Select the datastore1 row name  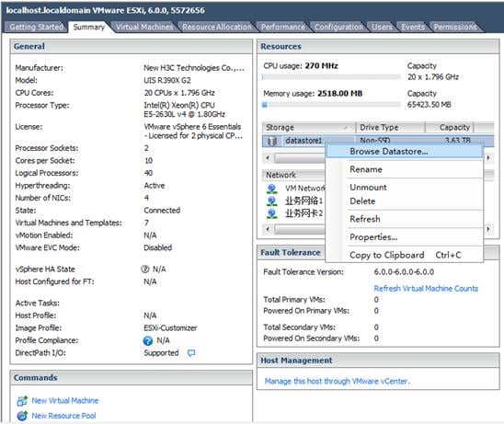click(x=304, y=141)
